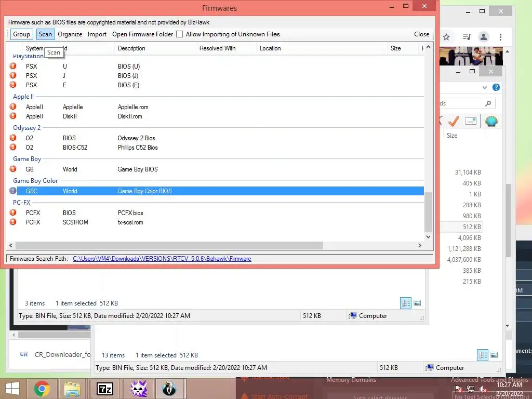Open the Chrome profile avatar
The height and width of the screenshot is (399, 532).
[x=484, y=37]
